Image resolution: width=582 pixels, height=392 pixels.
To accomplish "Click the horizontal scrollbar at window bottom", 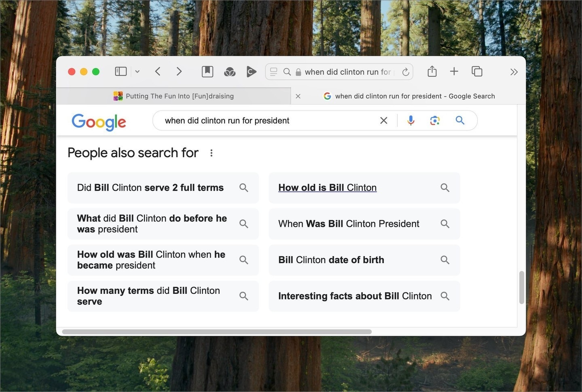I will point(216,332).
